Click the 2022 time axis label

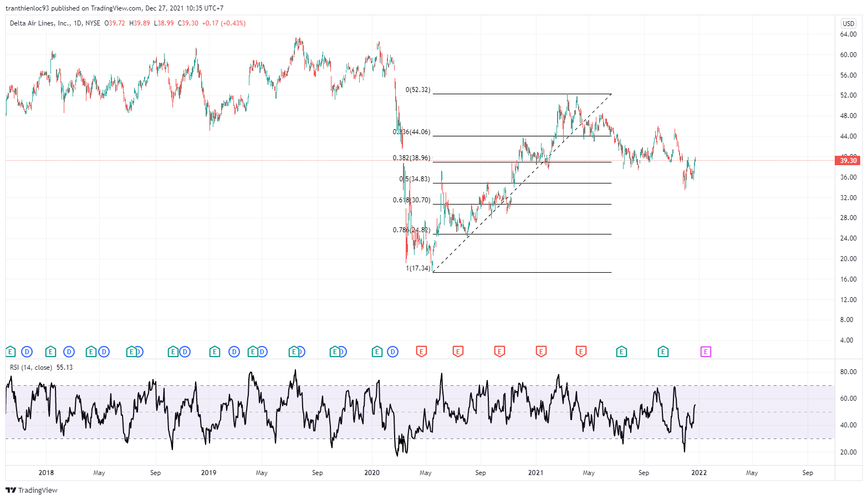[699, 473]
